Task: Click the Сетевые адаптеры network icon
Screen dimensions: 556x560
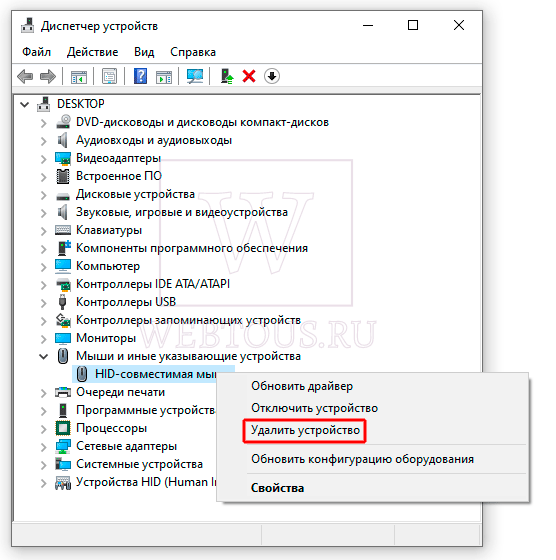Action: click(63, 446)
